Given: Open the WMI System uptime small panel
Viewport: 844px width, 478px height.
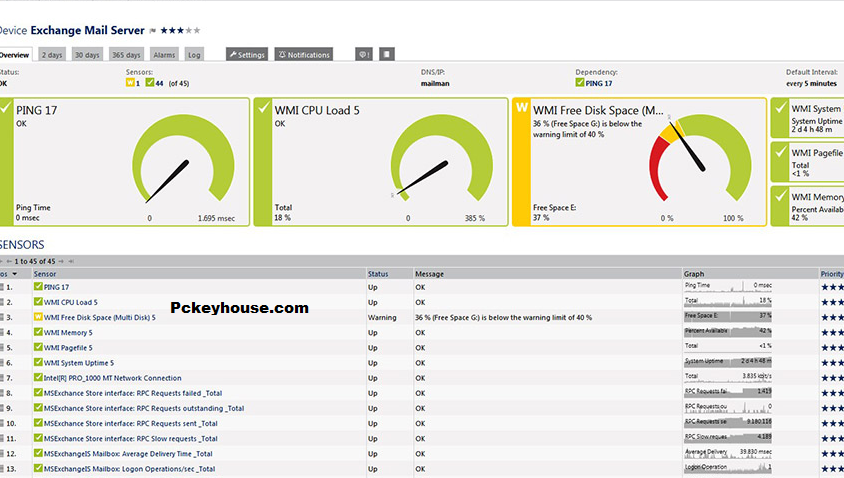Looking at the screenshot, I should [807, 118].
